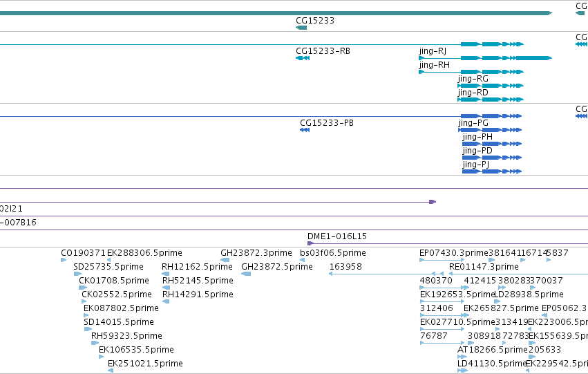
Task: Click the CG15233 gene glyph
Action: click(x=301, y=28)
